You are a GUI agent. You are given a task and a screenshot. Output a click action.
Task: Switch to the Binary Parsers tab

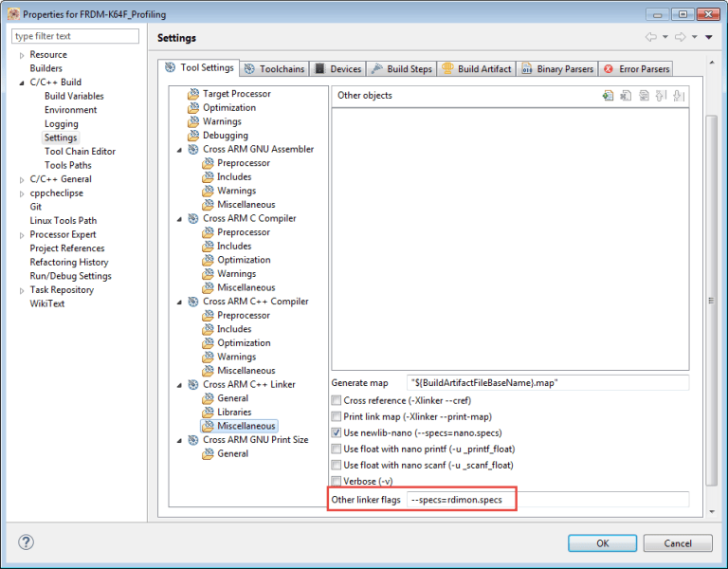(x=557, y=68)
